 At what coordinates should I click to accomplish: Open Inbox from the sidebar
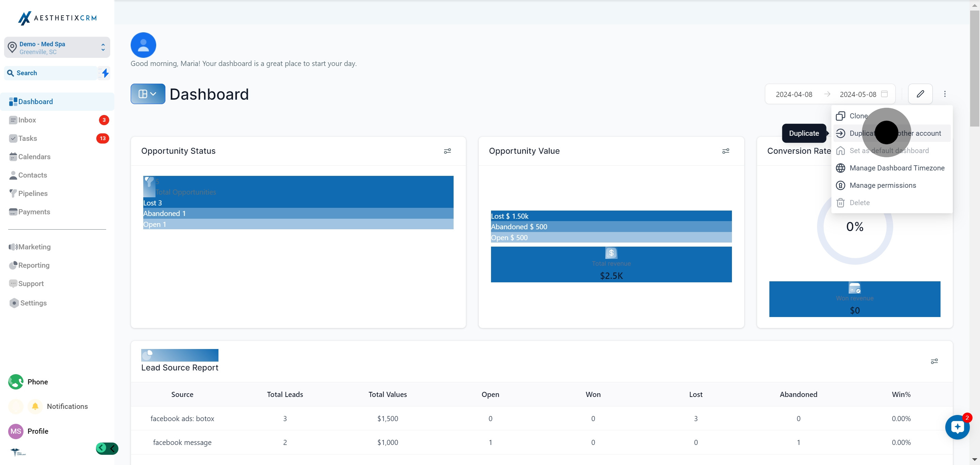pyautogui.click(x=27, y=120)
